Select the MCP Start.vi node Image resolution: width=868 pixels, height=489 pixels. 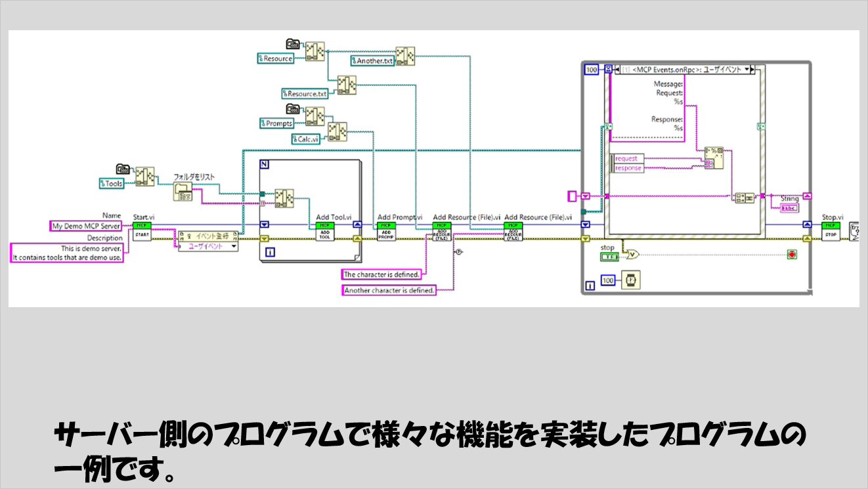click(x=142, y=230)
